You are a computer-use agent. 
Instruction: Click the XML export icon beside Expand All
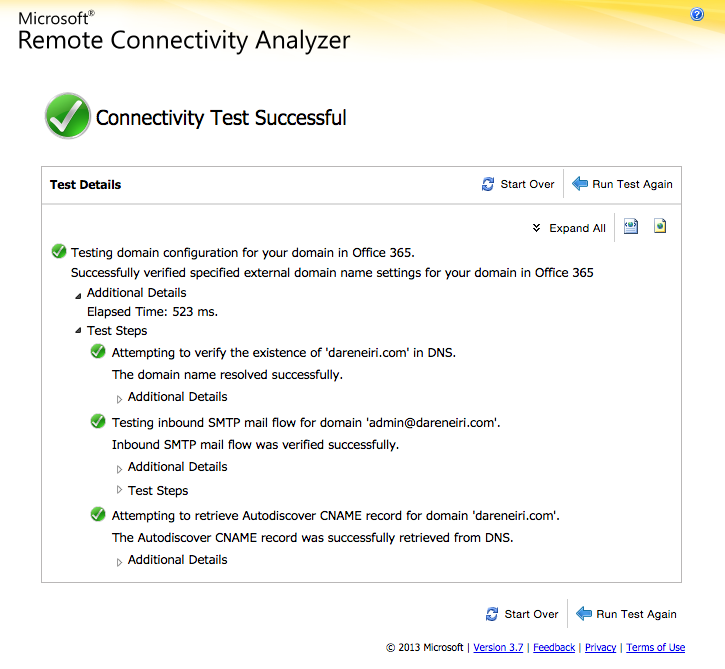tap(631, 227)
